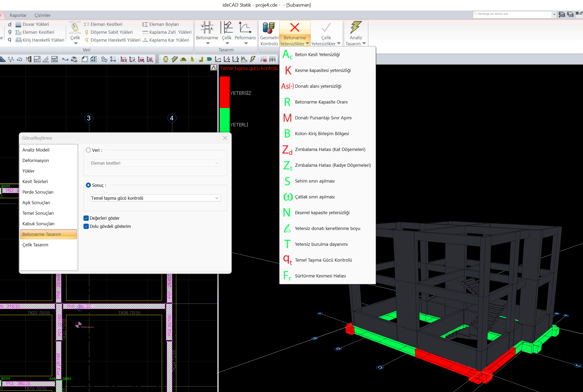
Task: Select the Veri radio button
Action: click(x=89, y=150)
